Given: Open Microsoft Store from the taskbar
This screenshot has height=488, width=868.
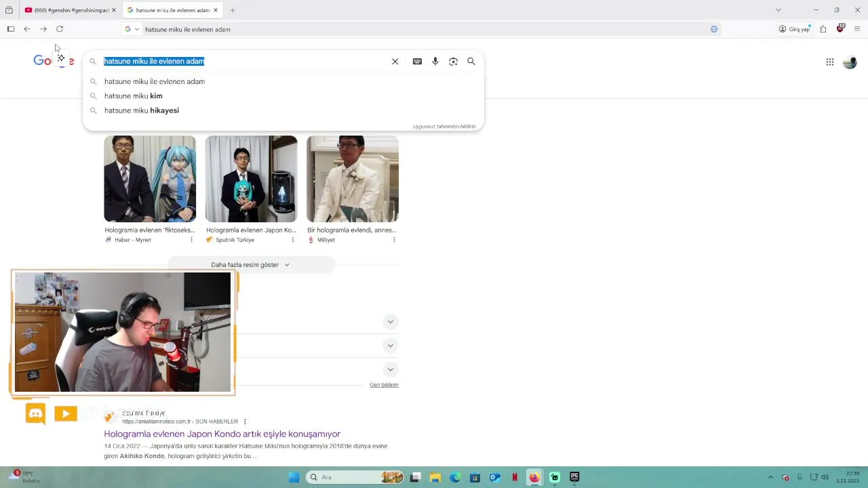Looking at the screenshot, I should [x=475, y=477].
